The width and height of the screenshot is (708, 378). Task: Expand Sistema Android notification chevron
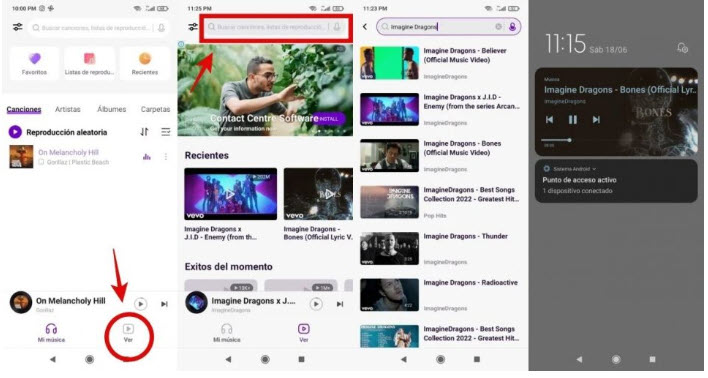point(594,169)
